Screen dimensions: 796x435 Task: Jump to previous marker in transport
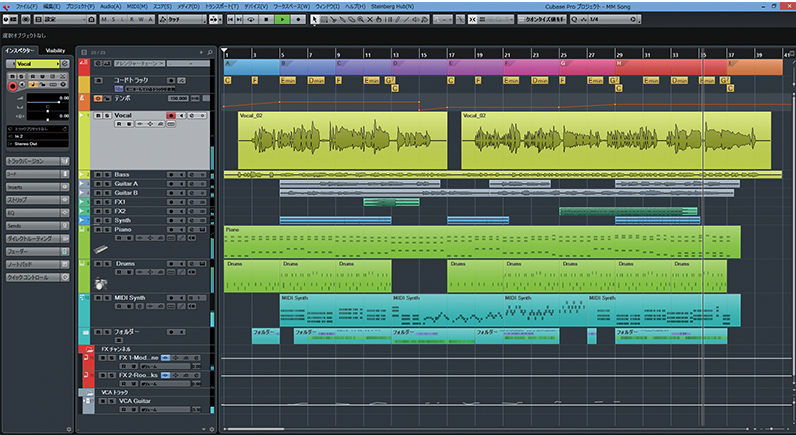[x=230, y=19]
